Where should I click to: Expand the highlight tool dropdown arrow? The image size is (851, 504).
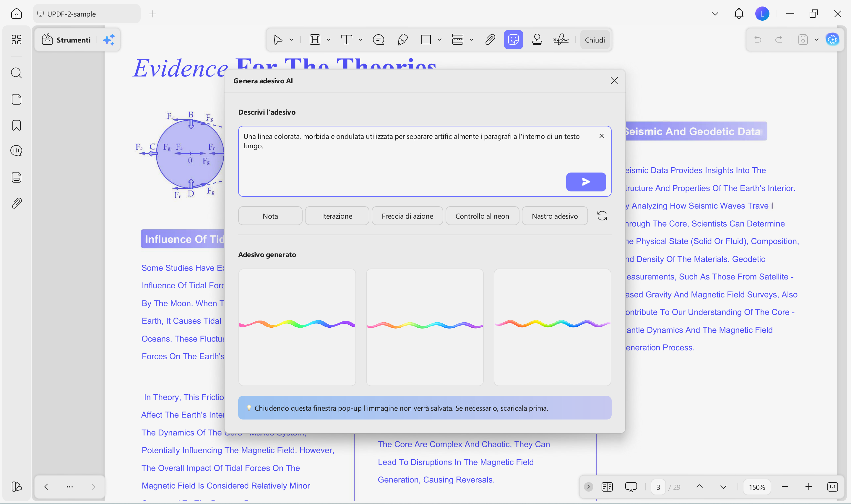(328, 40)
